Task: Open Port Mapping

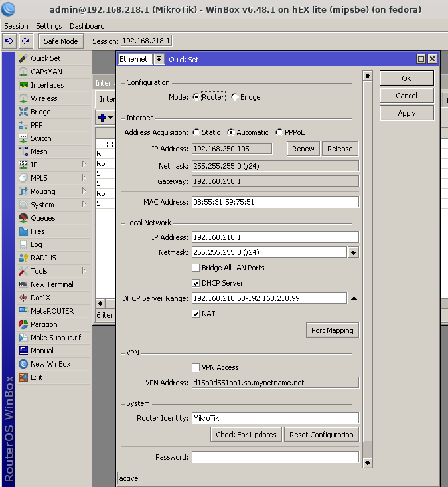Action: coord(333,330)
